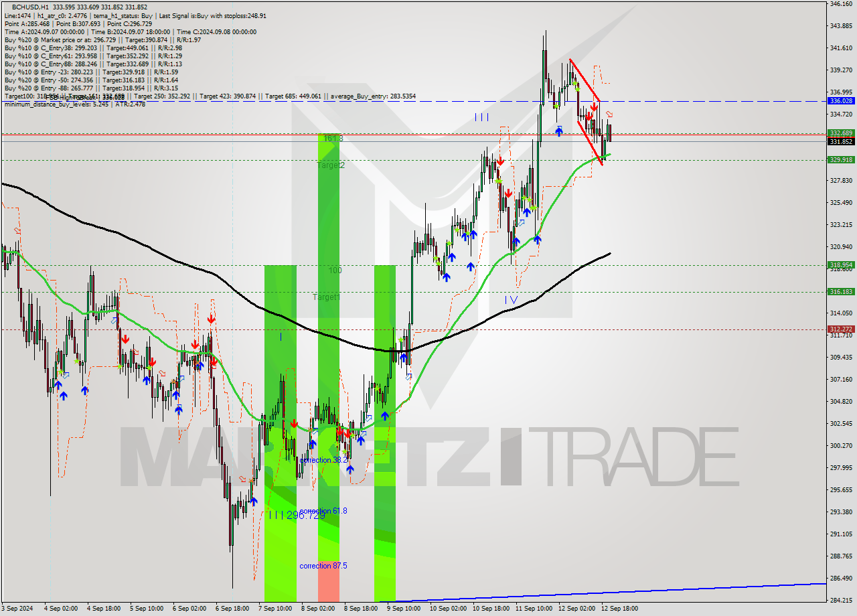Click the '161.8' Fibonacci label
The image size is (857, 616).
[x=333, y=139]
